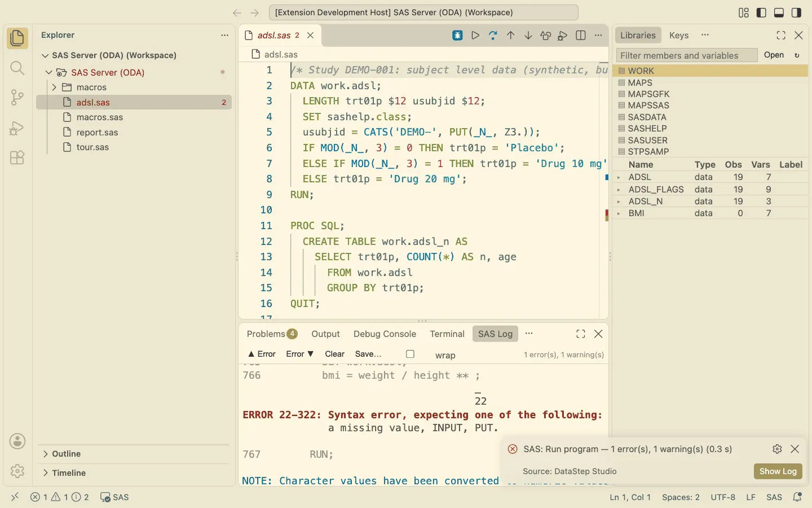The width and height of the screenshot is (812, 508).
Task: Expand the BMI table row
Action: (619, 213)
